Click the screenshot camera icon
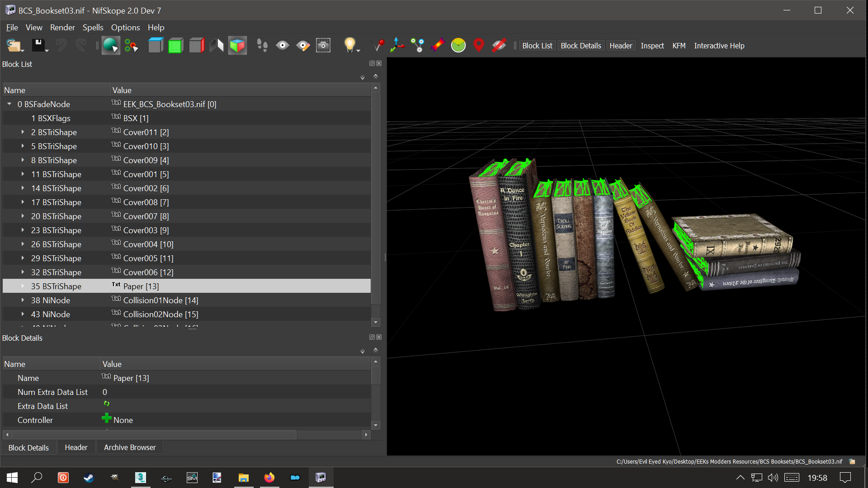The height and width of the screenshot is (488, 868). coord(323,46)
